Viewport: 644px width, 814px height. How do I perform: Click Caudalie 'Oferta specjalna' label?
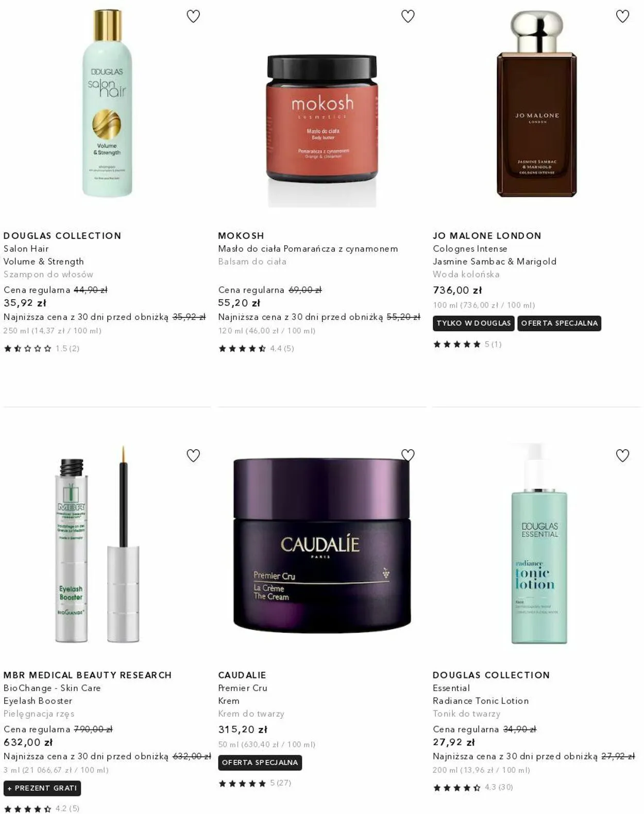coord(260,762)
